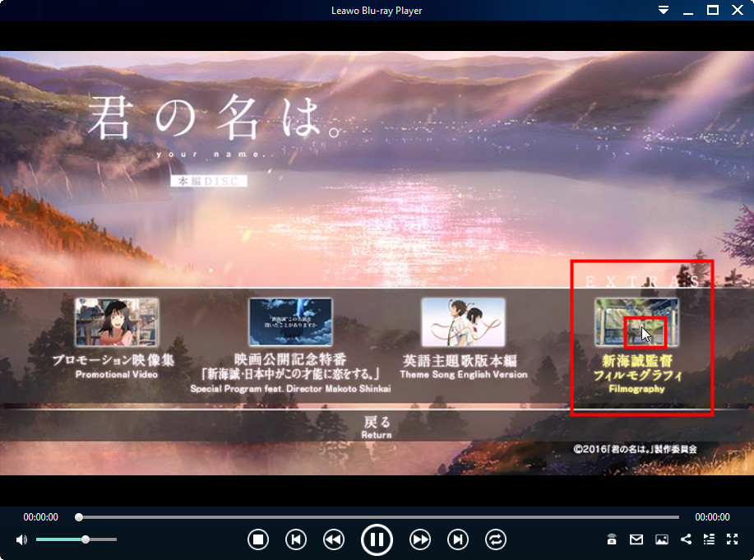The height and width of the screenshot is (560, 754).
Task: Open the playlist panel icon
Action: click(x=709, y=539)
